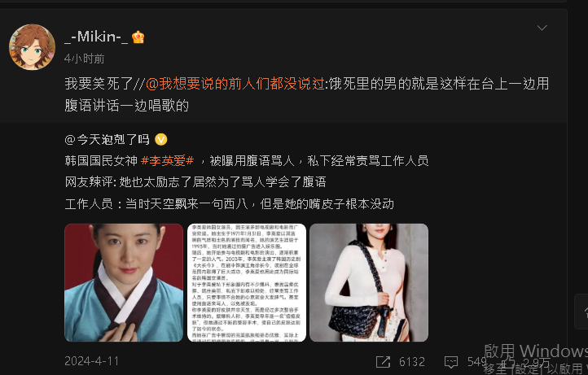
Task: Like the post with the thumbs-up icon
Action: tap(509, 360)
